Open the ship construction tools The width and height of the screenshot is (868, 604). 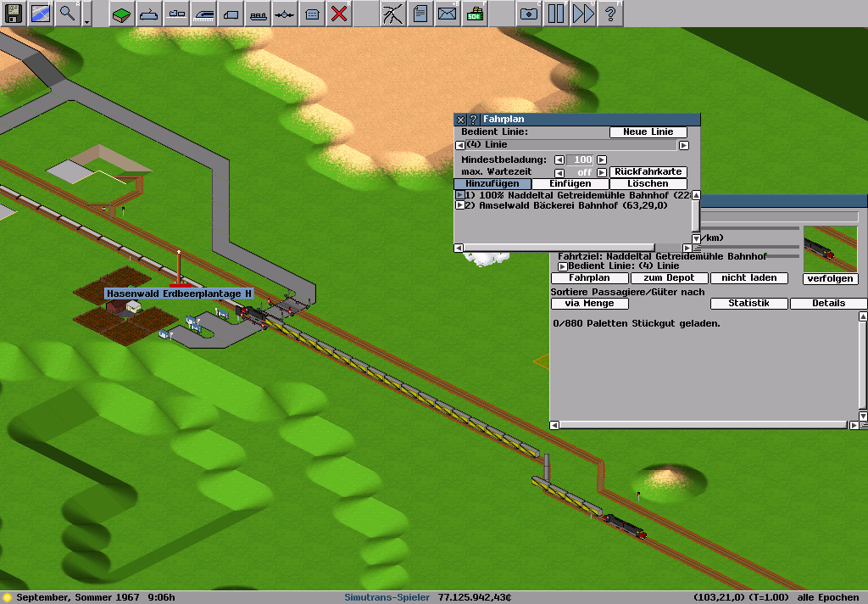click(258, 14)
